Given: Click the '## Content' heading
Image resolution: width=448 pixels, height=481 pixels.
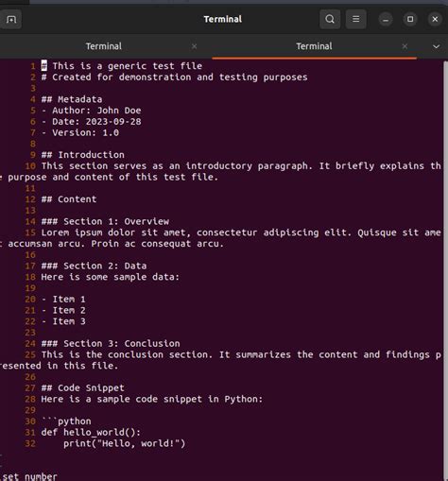Looking at the screenshot, I should 69,199.
